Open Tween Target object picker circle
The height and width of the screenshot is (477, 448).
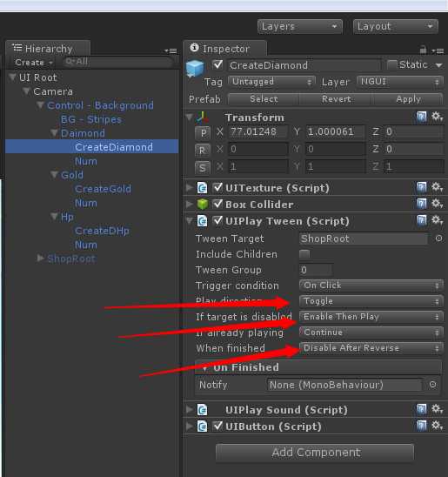pos(438,238)
